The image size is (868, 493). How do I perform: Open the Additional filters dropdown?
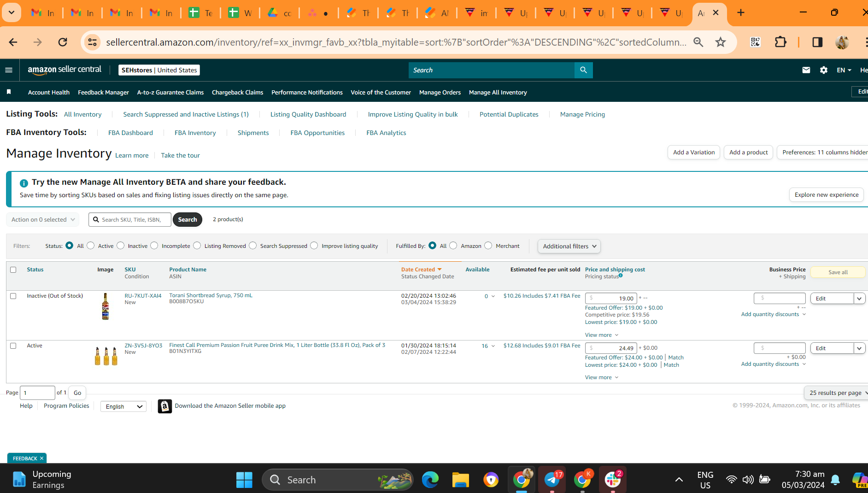pyautogui.click(x=569, y=246)
